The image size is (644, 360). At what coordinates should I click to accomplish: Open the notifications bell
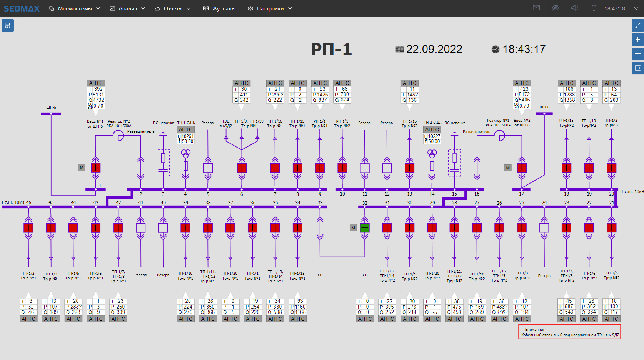point(594,8)
